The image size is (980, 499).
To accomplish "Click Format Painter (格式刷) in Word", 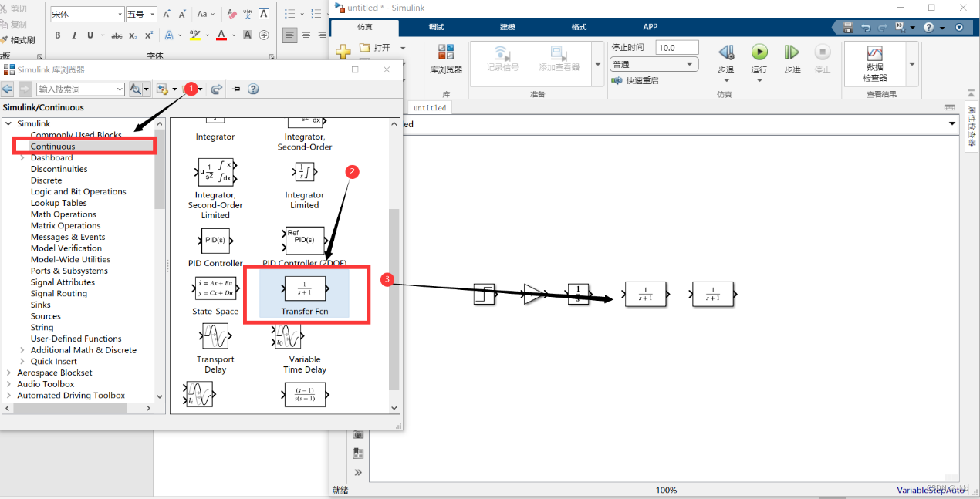I will (18, 40).
